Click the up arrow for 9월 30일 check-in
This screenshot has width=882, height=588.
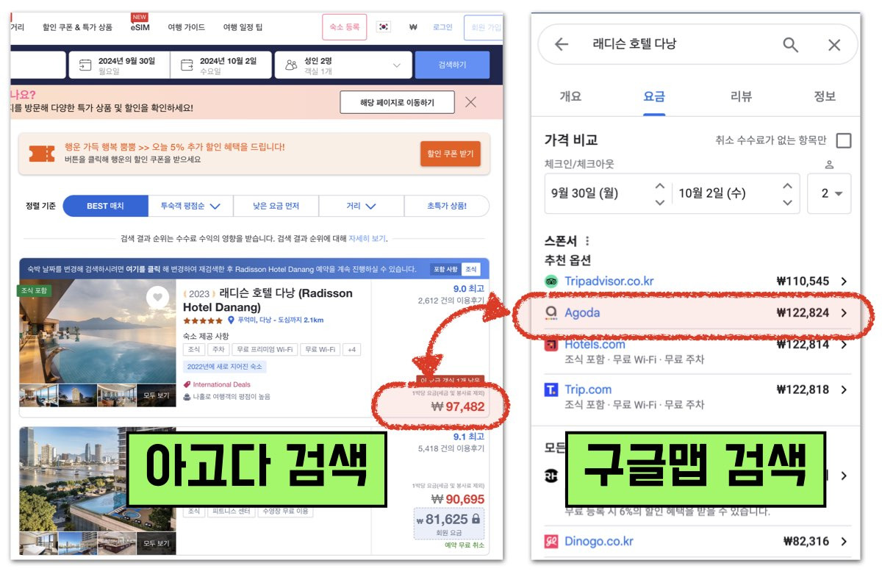(660, 186)
